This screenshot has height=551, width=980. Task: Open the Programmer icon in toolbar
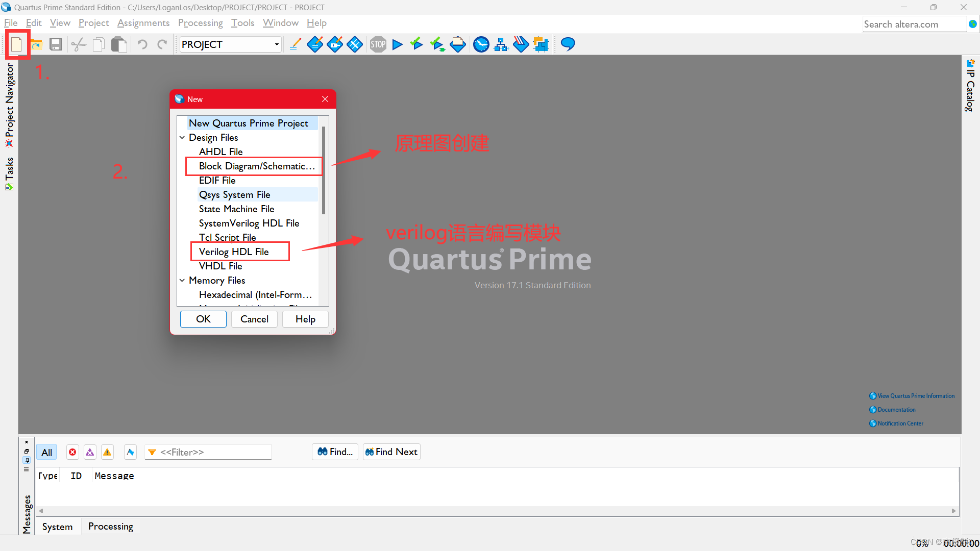[521, 44]
